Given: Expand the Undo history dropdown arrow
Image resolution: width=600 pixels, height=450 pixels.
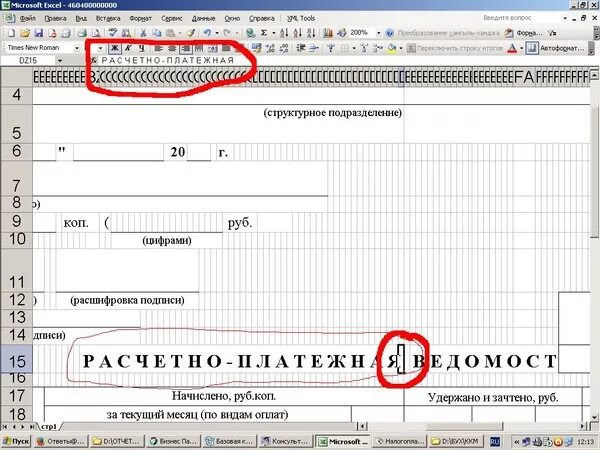Looking at the screenshot, I should point(217,33).
